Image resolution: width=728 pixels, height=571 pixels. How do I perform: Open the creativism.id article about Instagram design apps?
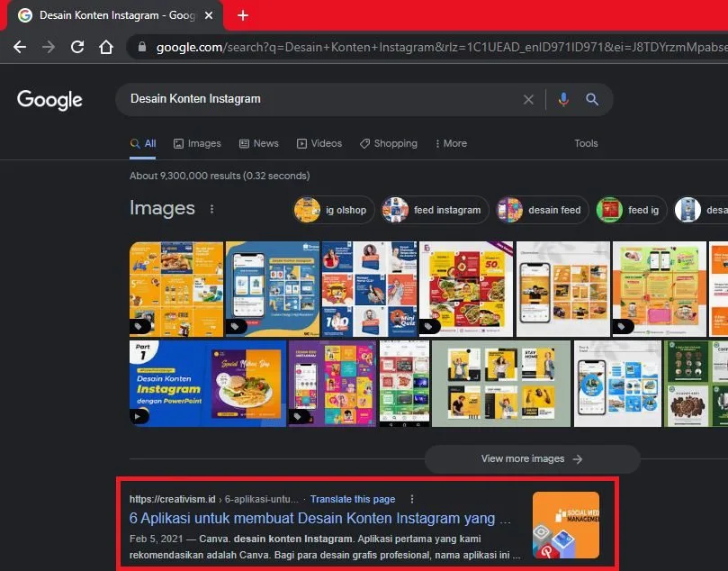pos(319,518)
